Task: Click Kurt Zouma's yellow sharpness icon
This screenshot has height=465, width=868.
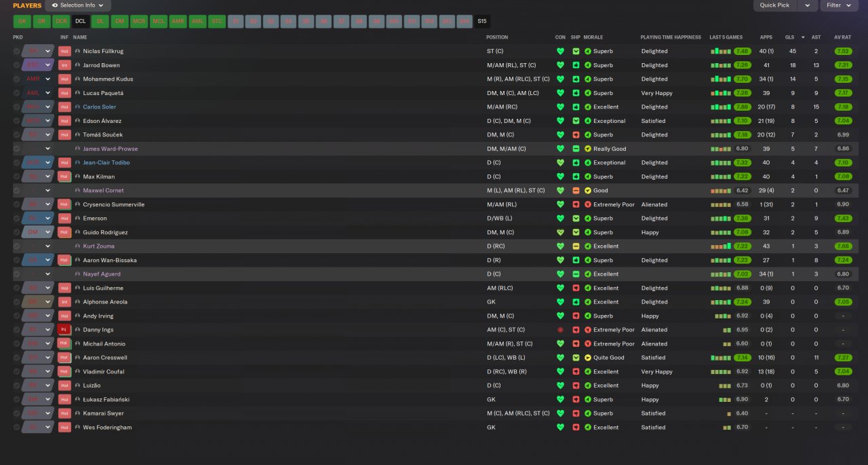Action: coord(576,246)
